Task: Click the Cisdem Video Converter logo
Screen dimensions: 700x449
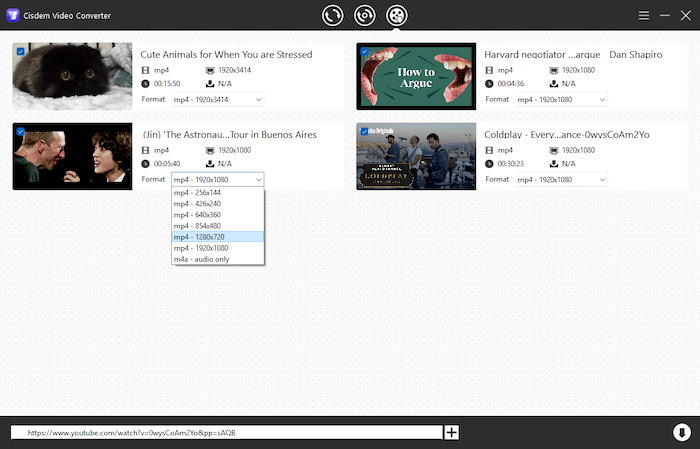Action: coord(13,16)
